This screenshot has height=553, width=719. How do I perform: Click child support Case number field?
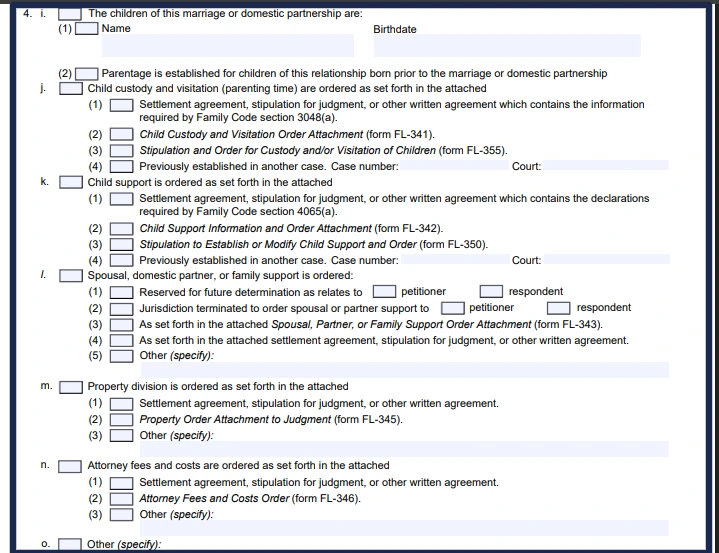tap(455, 260)
